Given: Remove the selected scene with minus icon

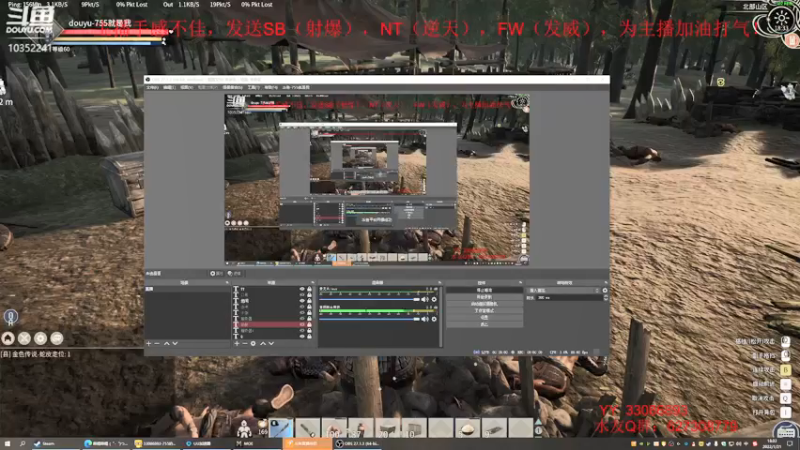Looking at the screenshot, I should click(x=157, y=343).
